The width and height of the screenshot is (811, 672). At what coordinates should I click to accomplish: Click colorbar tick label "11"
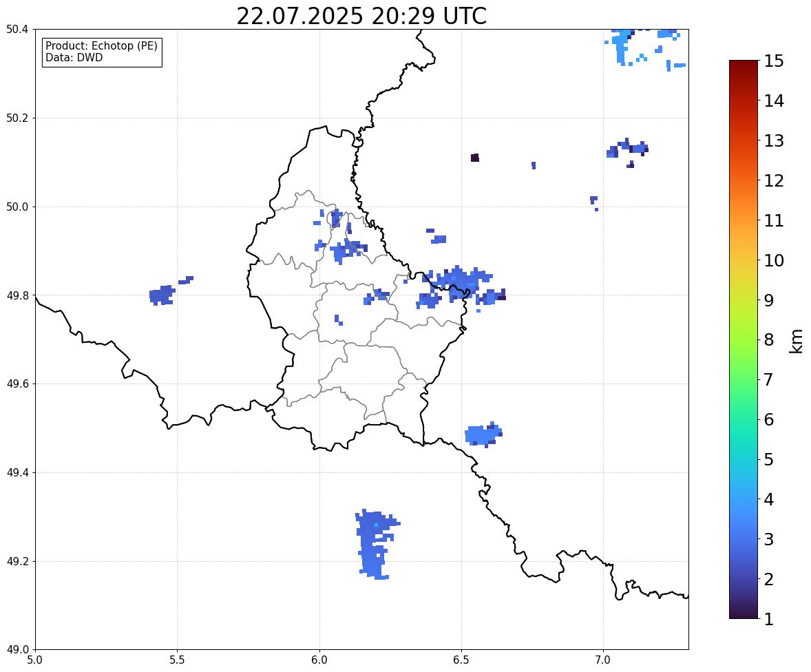[774, 220]
